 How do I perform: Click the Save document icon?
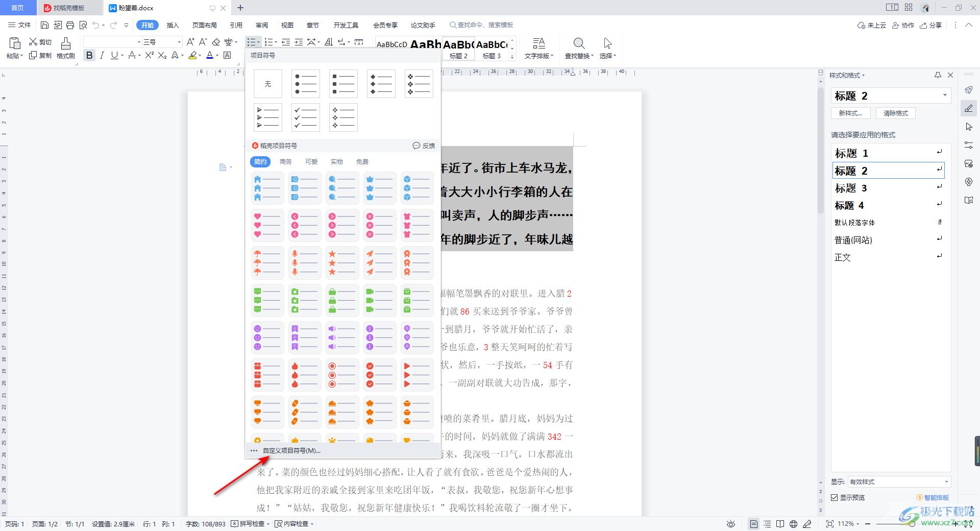[x=44, y=25]
